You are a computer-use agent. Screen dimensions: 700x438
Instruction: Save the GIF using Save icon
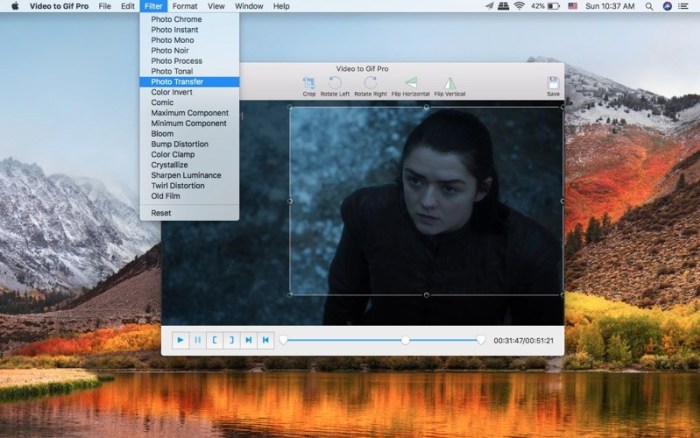click(x=553, y=84)
